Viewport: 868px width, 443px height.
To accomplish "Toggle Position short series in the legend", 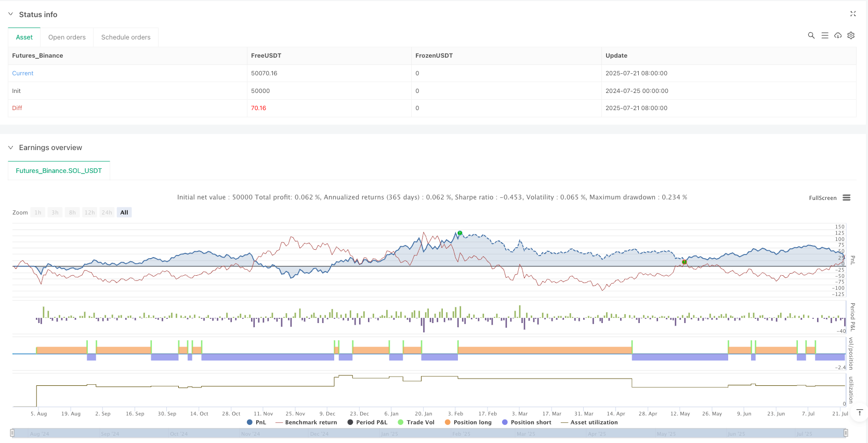I will click(527, 422).
